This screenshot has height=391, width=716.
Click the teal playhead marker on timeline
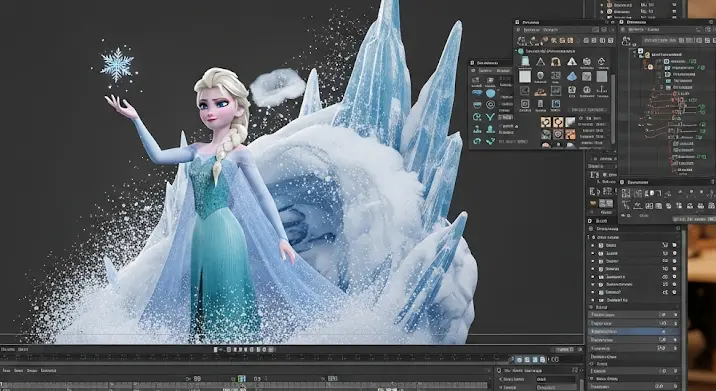tap(242, 379)
